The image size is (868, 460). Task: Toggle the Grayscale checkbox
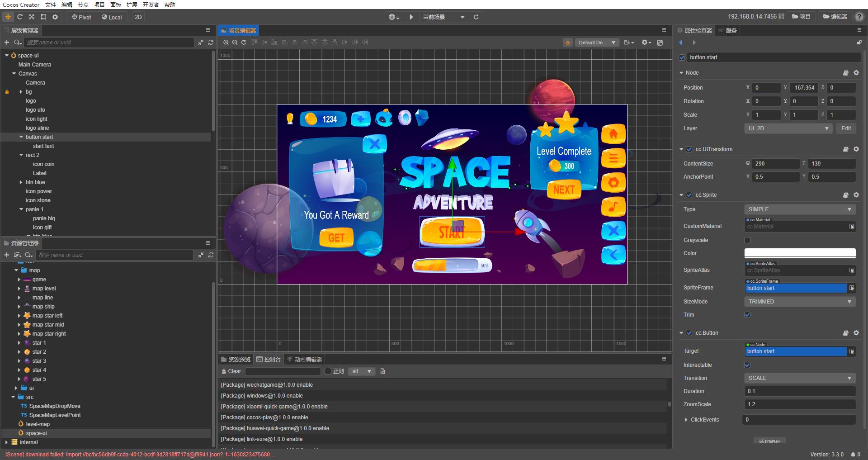747,240
